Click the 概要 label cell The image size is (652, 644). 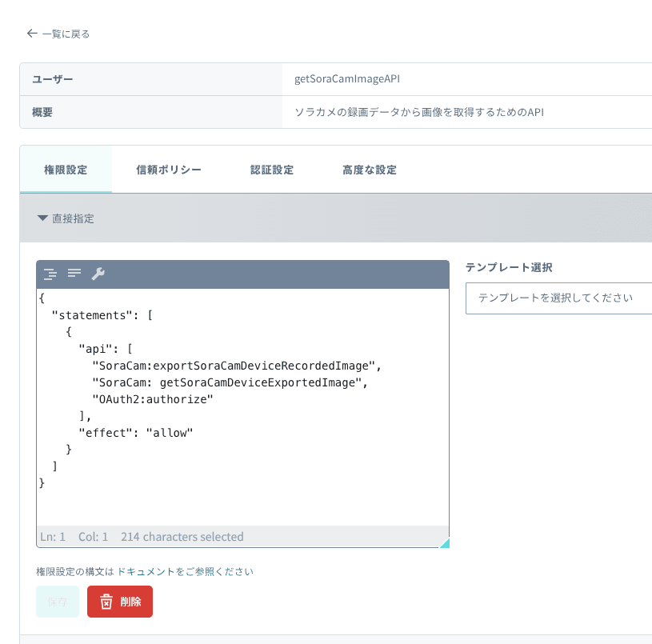pos(151,112)
